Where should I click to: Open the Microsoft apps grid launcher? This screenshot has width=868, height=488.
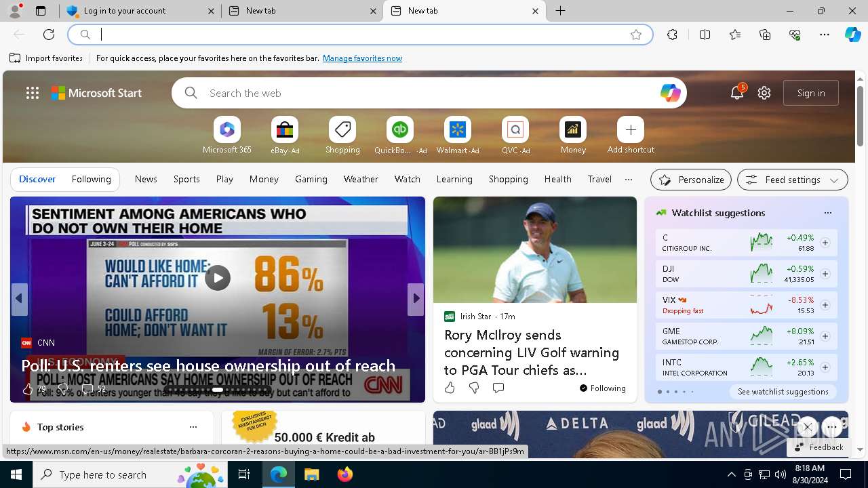pos(33,93)
